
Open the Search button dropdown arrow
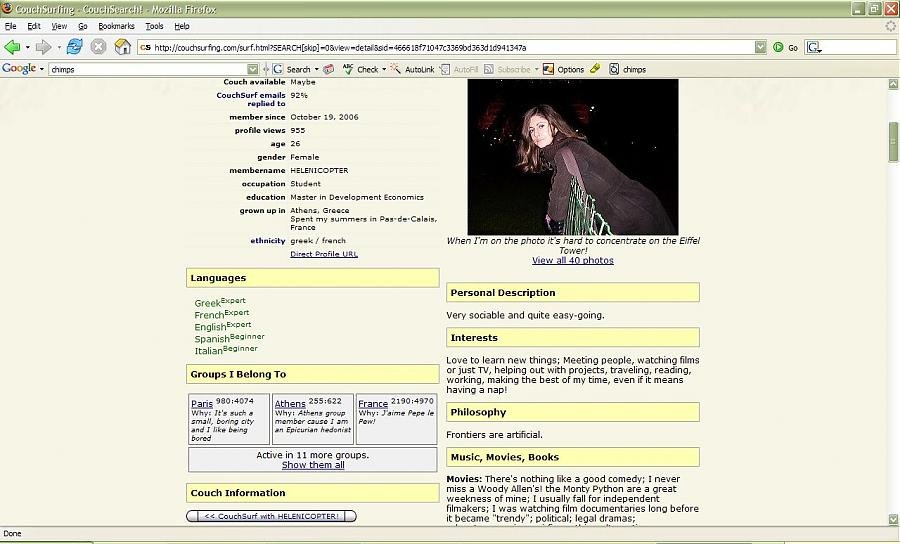(316, 69)
